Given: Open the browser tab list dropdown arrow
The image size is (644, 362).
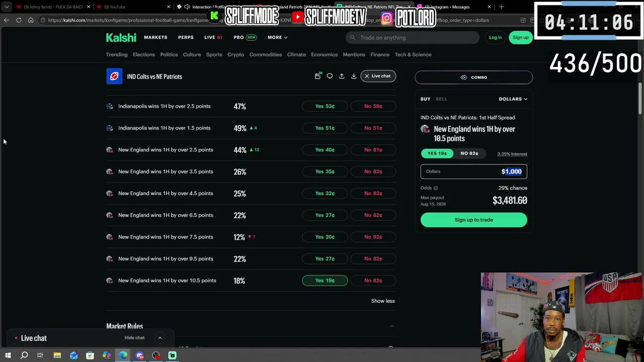Looking at the screenshot, I should pos(7,7).
